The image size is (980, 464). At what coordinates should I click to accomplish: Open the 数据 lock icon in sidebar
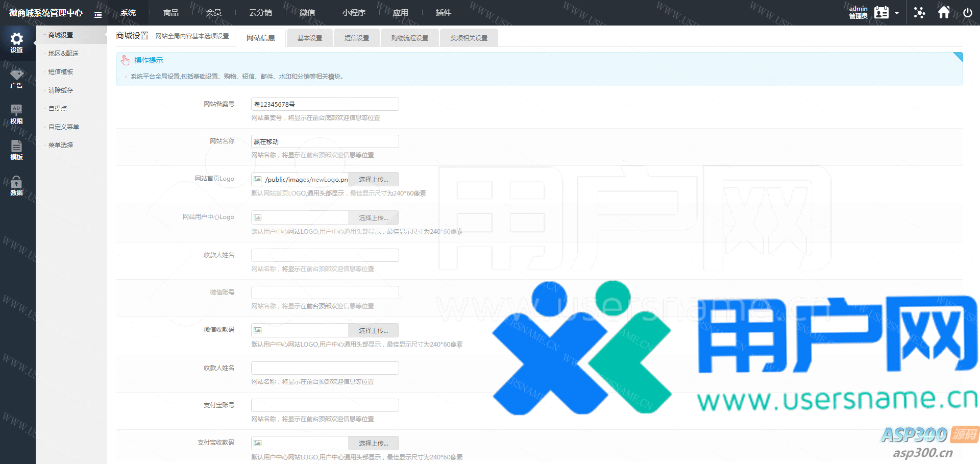coord(17,182)
